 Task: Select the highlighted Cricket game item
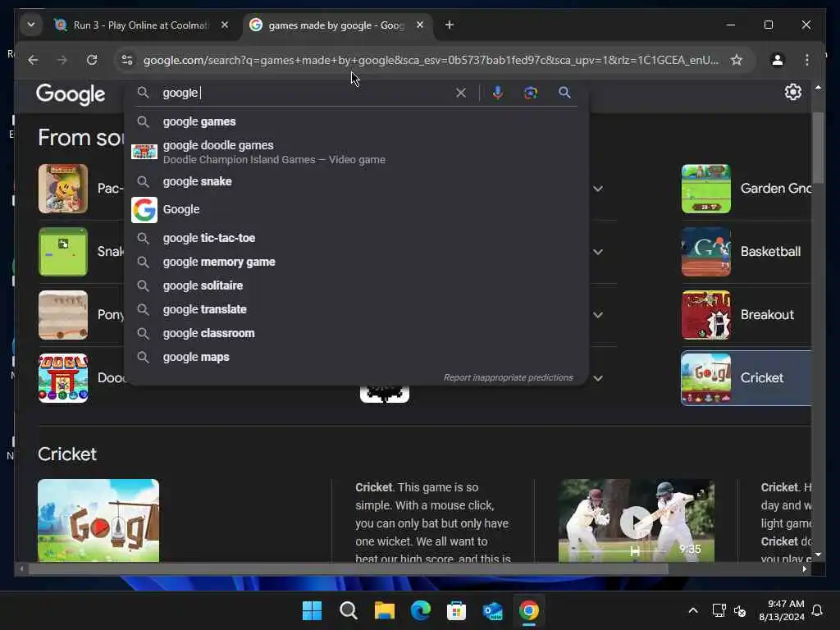746,378
